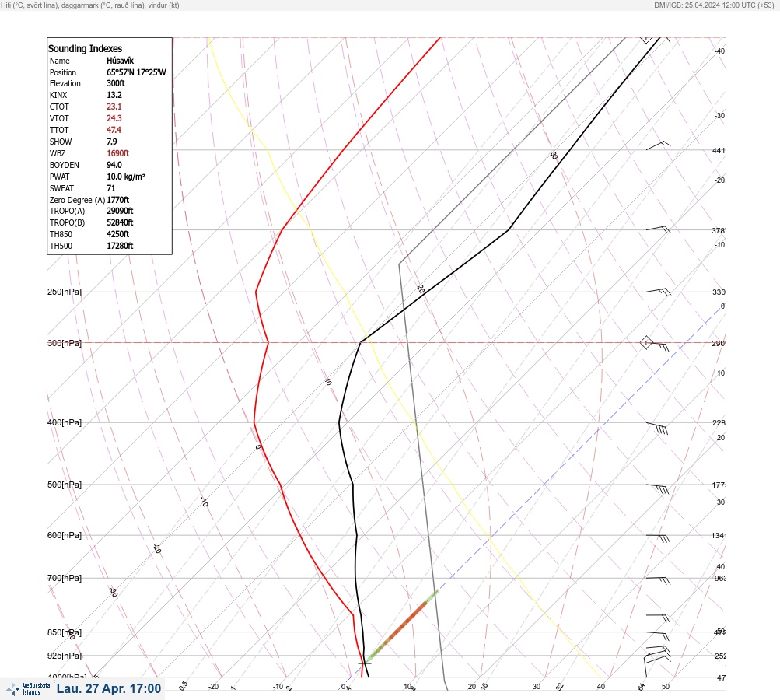The height and width of the screenshot is (700, 780).
Task: Click the wind barb at 400 hPa level
Action: coord(657,427)
